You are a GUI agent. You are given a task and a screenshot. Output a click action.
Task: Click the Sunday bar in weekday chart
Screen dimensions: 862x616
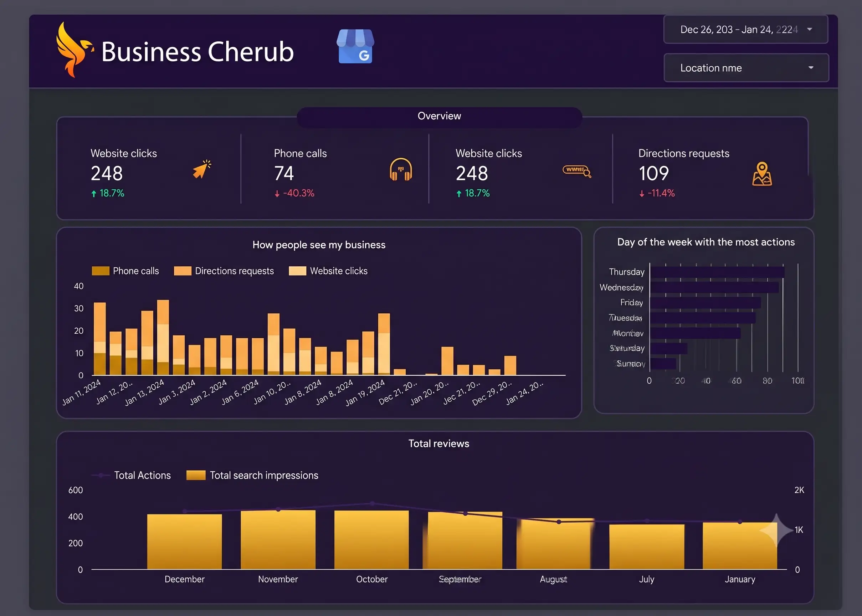click(663, 364)
